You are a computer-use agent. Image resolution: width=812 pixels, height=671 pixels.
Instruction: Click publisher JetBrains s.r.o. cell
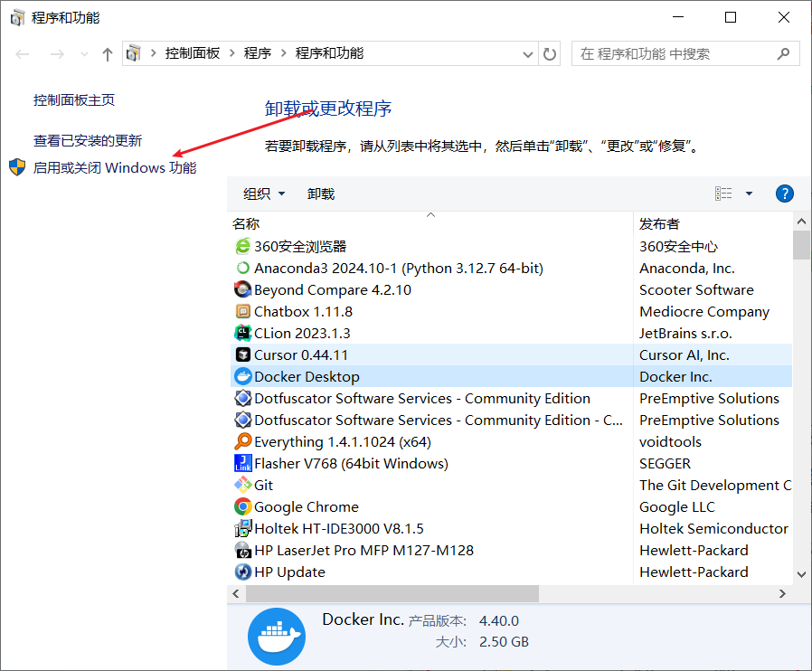coord(685,334)
